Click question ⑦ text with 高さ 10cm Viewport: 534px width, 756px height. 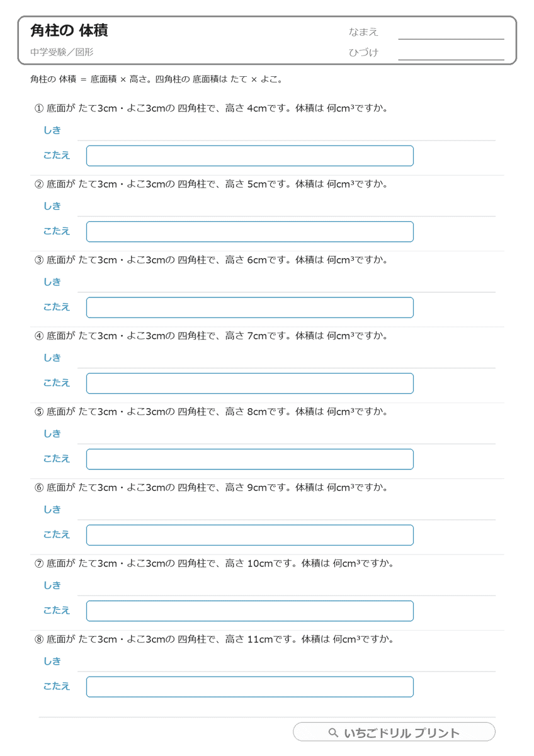[214, 563]
